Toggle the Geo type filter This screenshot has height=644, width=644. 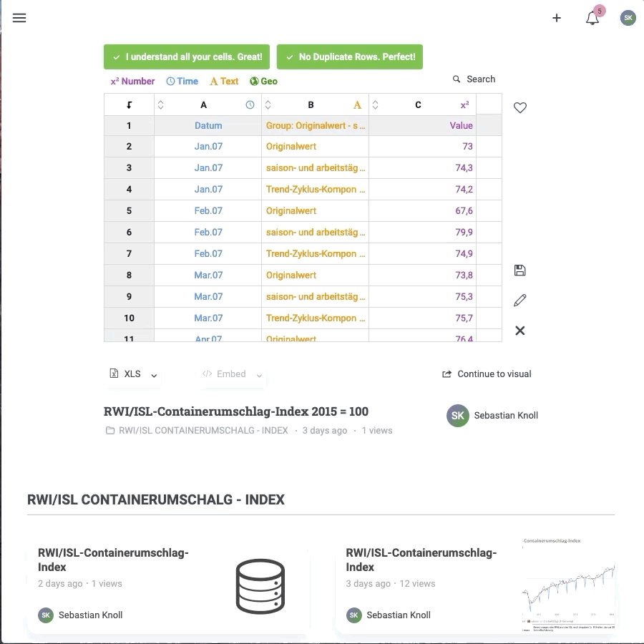pos(263,82)
